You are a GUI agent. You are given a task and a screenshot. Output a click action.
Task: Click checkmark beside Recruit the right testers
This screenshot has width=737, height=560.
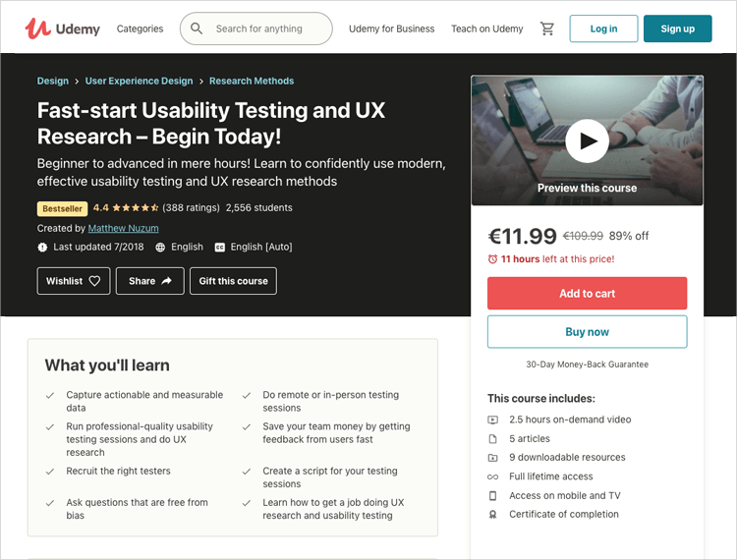pyautogui.click(x=49, y=472)
